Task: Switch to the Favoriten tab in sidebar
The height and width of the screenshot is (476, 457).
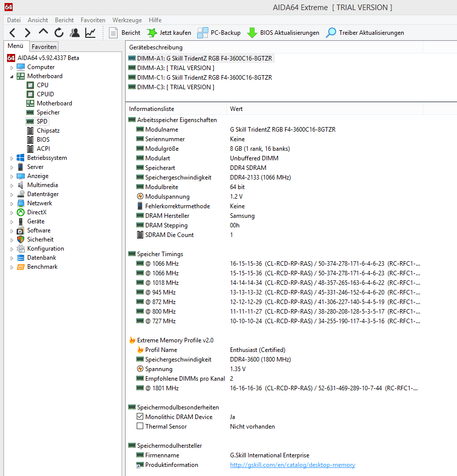Action: point(44,47)
